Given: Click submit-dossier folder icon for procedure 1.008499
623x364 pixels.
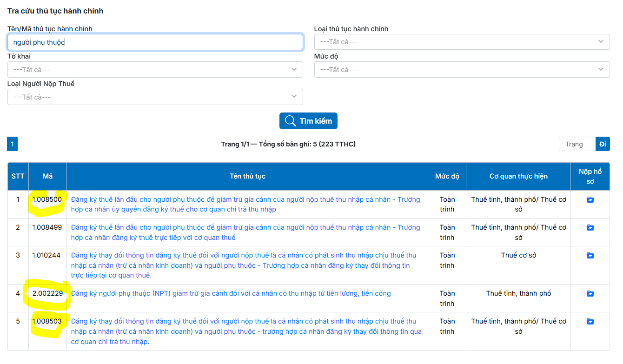Looking at the screenshot, I should (x=590, y=228).
